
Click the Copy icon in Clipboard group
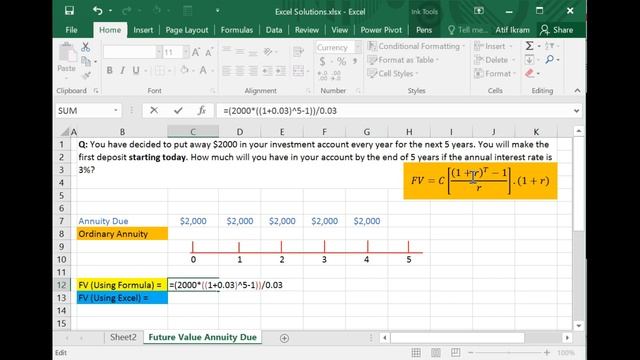[x=86, y=61]
